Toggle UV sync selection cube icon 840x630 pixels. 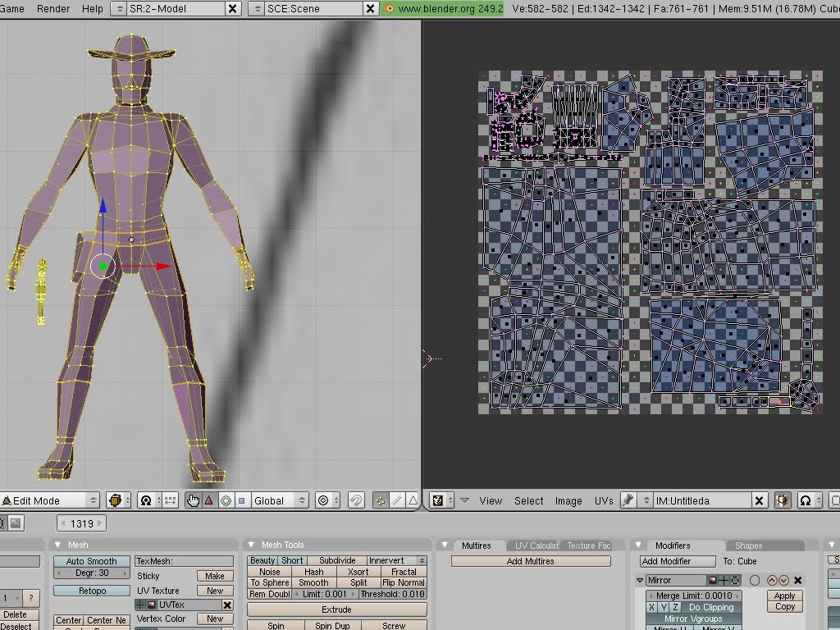[x=782, y=500]
